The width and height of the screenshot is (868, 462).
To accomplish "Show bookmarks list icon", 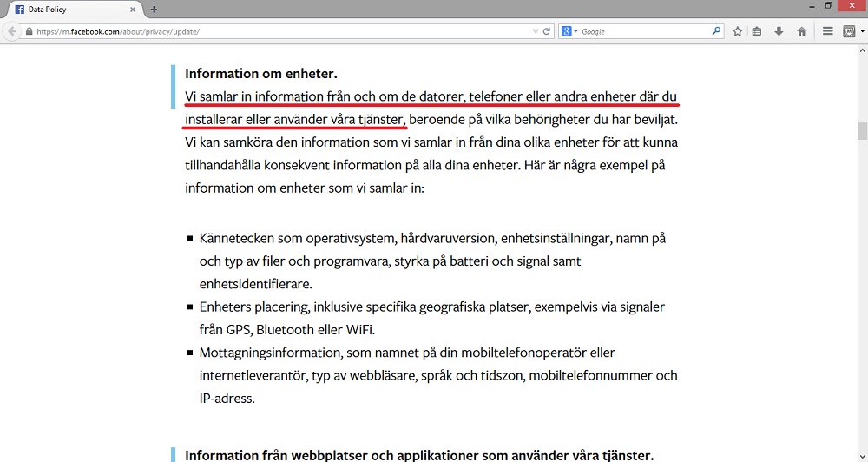I will (x=757, y=31).
